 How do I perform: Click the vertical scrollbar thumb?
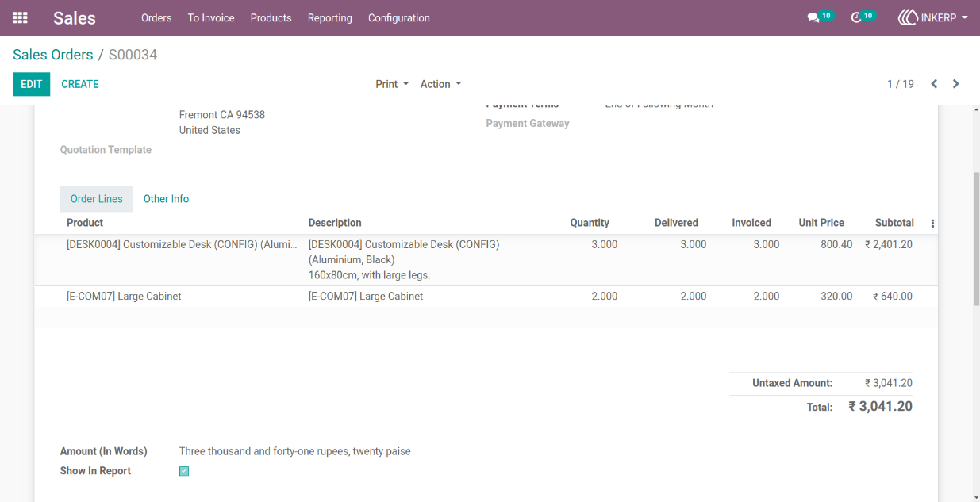tap(975, 238)
